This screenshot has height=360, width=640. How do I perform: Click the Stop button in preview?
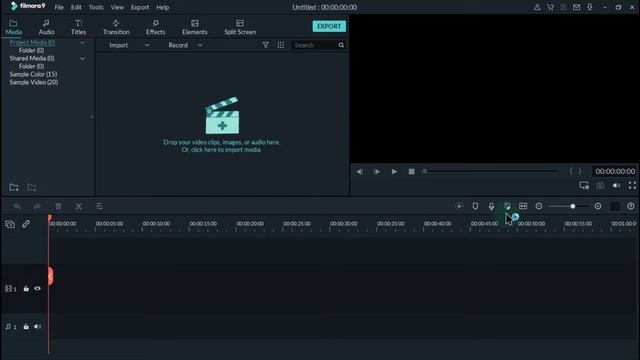[411, 171]
